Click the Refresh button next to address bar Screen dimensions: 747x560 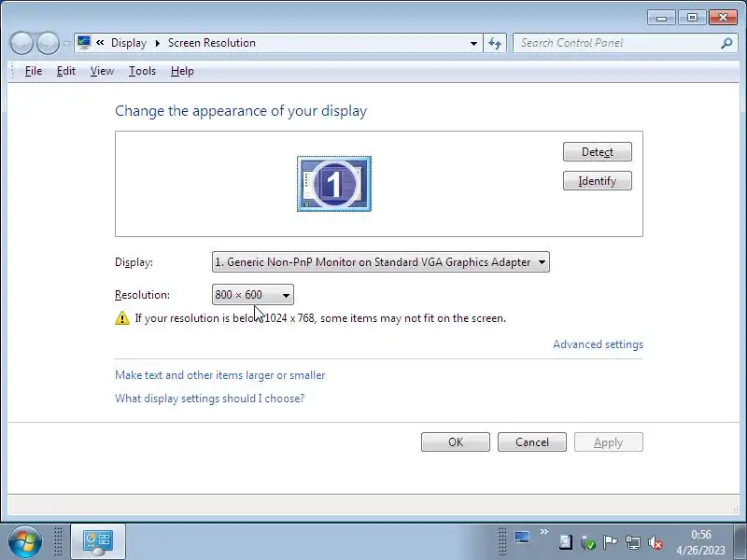click(495, 43)
